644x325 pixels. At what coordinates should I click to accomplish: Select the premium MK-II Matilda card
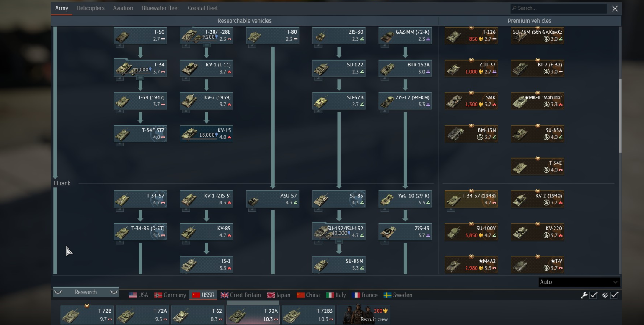click(x=538, y=101)
